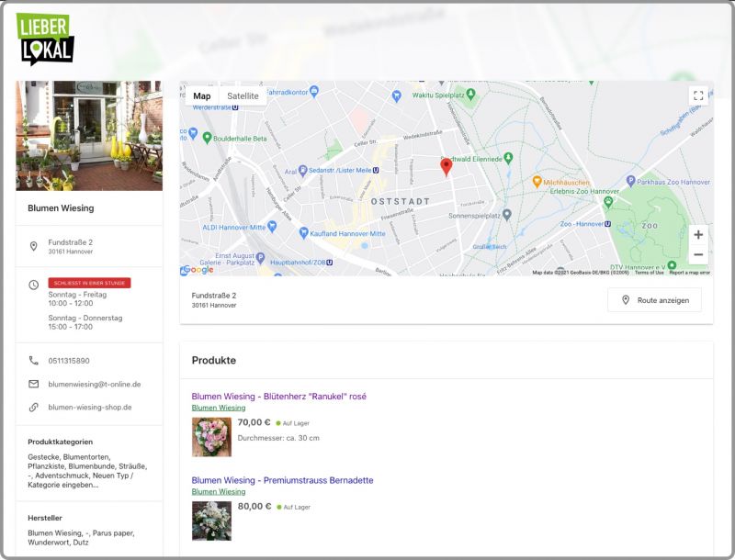Click the phone number 0511315890
The image size is (735, 560).
tap(69, 361)
